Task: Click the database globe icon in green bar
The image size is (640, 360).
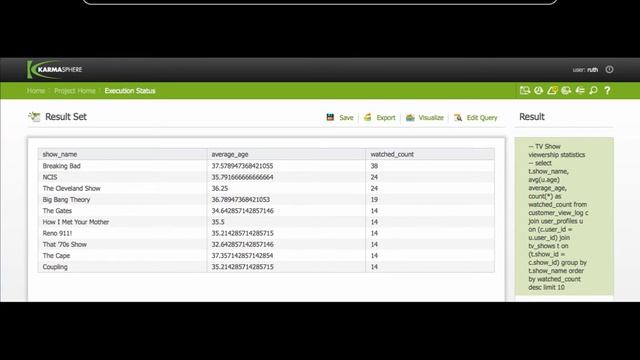Action: tap(566, 90)
